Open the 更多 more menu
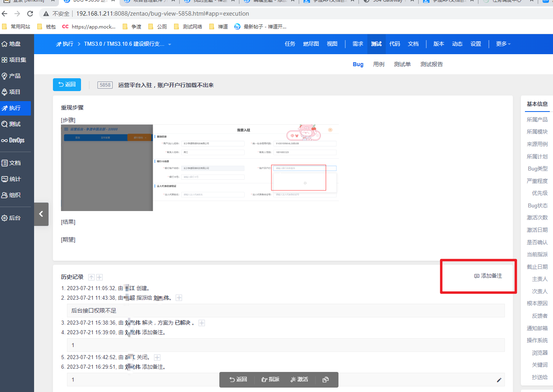 point(503,44)
